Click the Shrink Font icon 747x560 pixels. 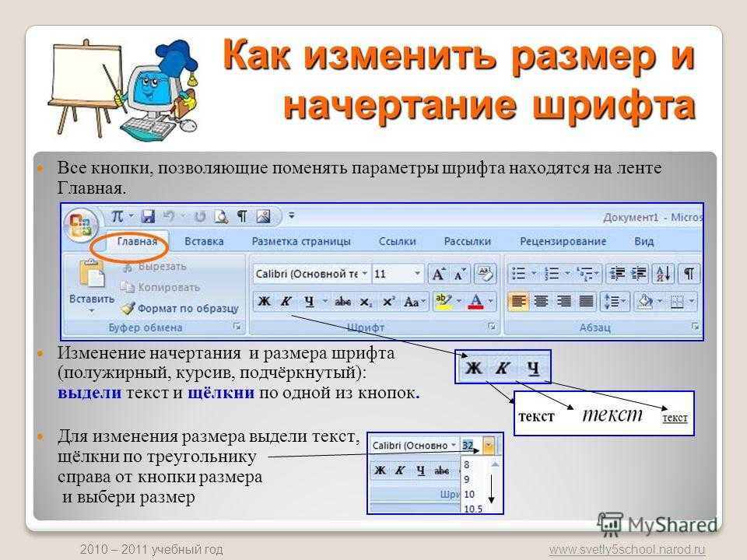pos(459,275)
